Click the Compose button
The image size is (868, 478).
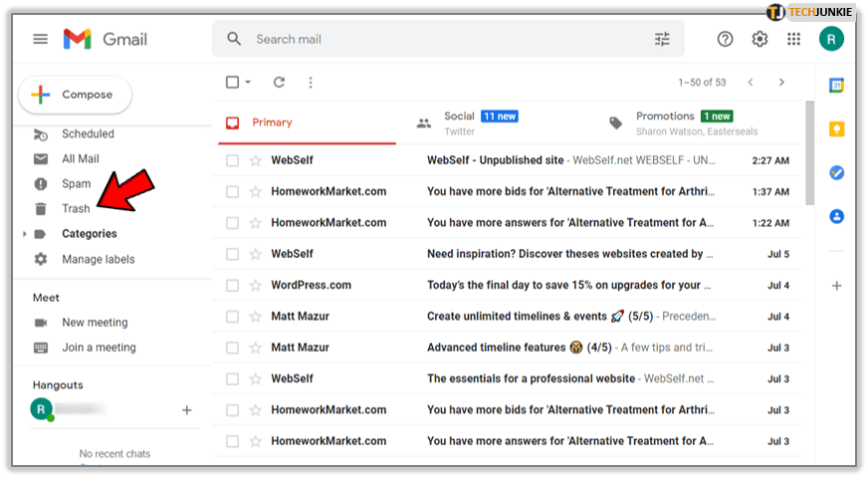(75, 95)
